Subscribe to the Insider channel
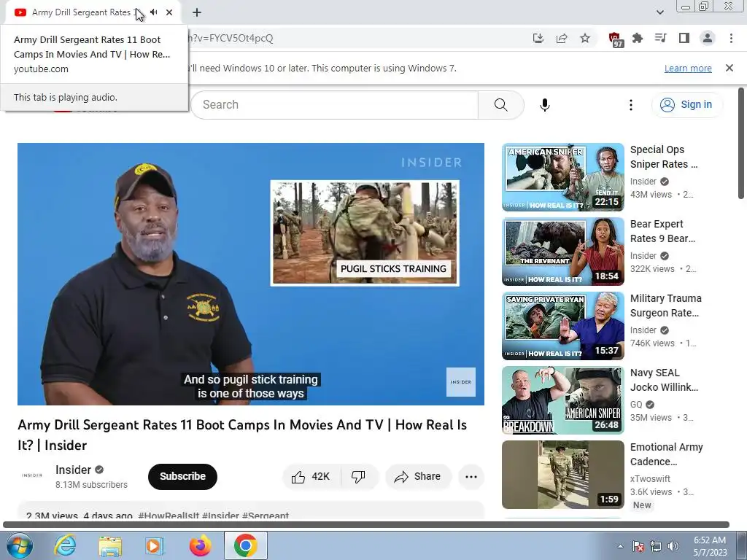This screenshot has height=560, width=747. (182, 476)
